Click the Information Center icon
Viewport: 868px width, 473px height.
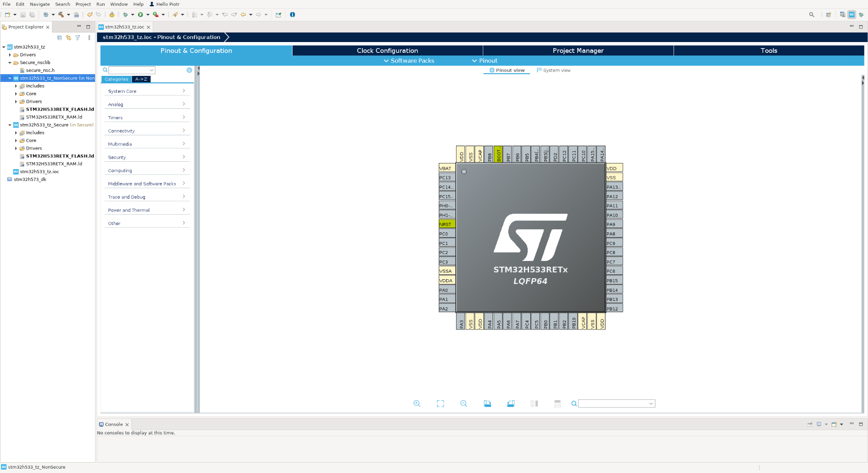click(x=293, y=15)
